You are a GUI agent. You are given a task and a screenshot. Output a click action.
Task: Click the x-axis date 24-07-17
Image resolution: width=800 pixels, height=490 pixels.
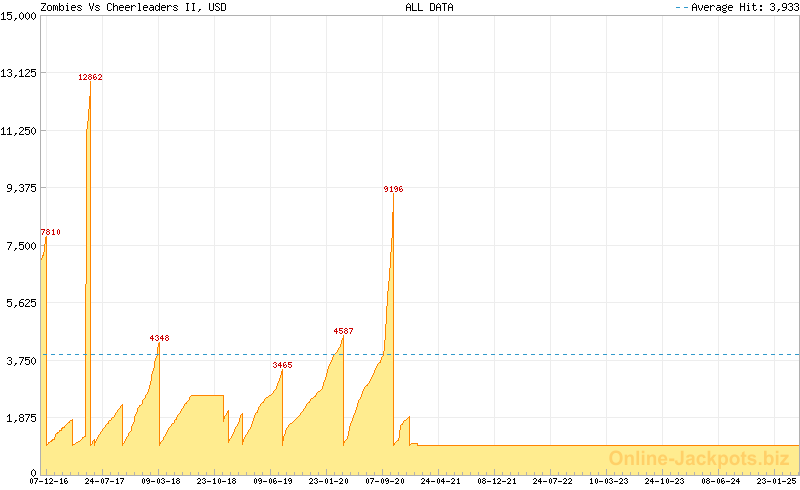click(105, 481)
